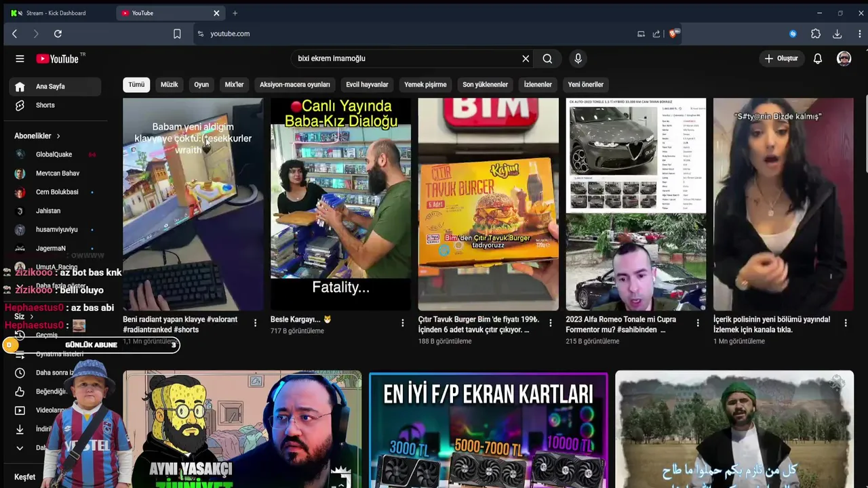The image size is (868, 488).
Task: Click the magnifier search button
Action: 547,59
